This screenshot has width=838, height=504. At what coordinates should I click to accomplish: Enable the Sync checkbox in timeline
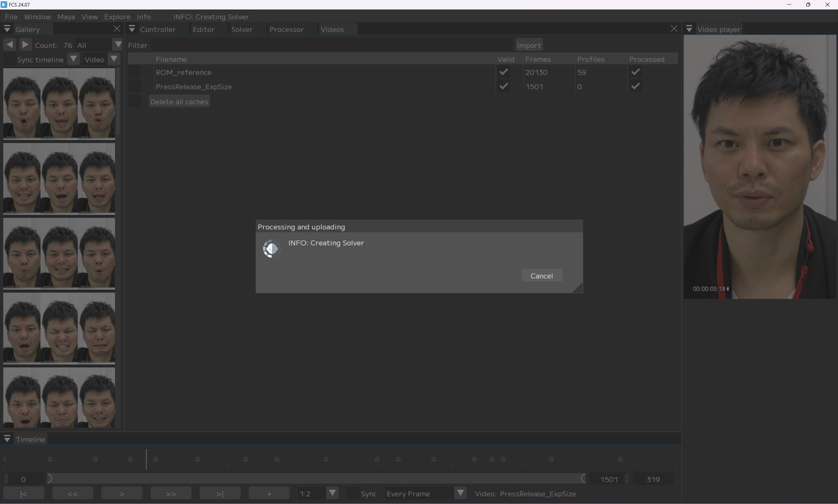(x=353, y=494)
